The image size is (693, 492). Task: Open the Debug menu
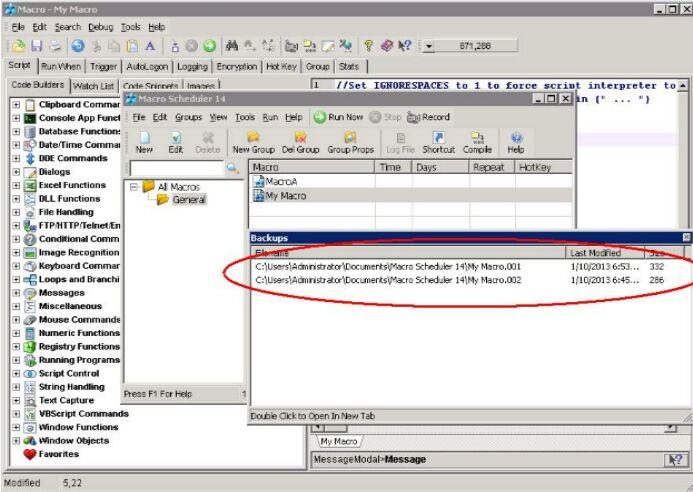click(100, 27)
